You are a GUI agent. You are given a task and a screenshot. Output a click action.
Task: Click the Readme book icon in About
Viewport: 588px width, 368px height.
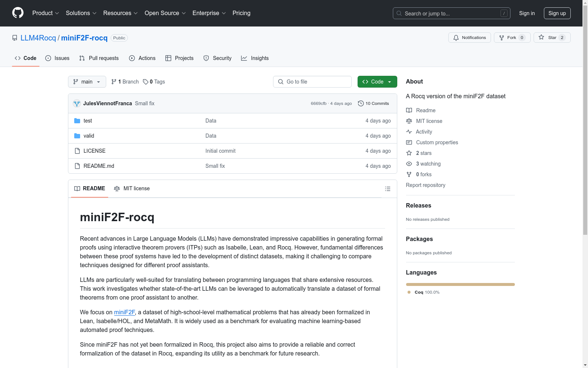point(409,110)
